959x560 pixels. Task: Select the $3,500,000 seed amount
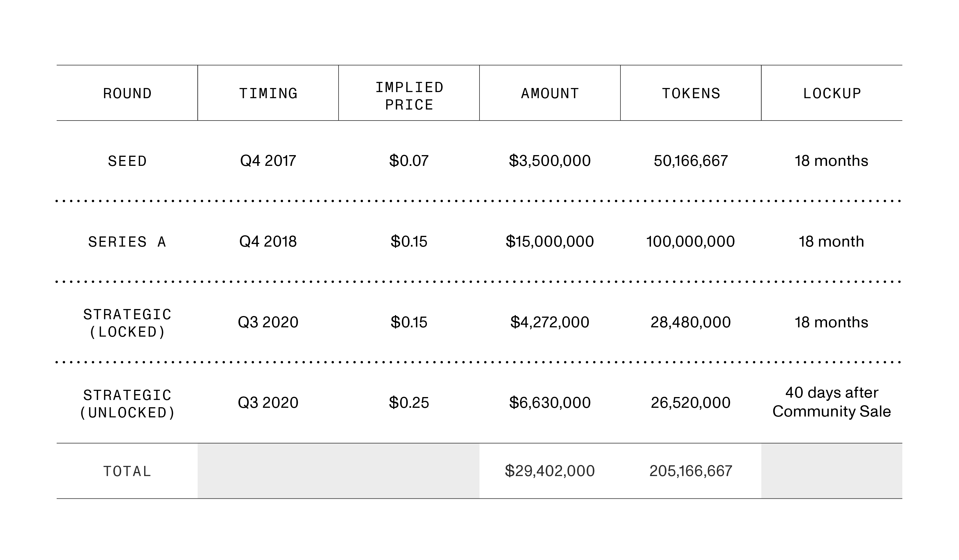pyautogui.click(x=550, y=161)
